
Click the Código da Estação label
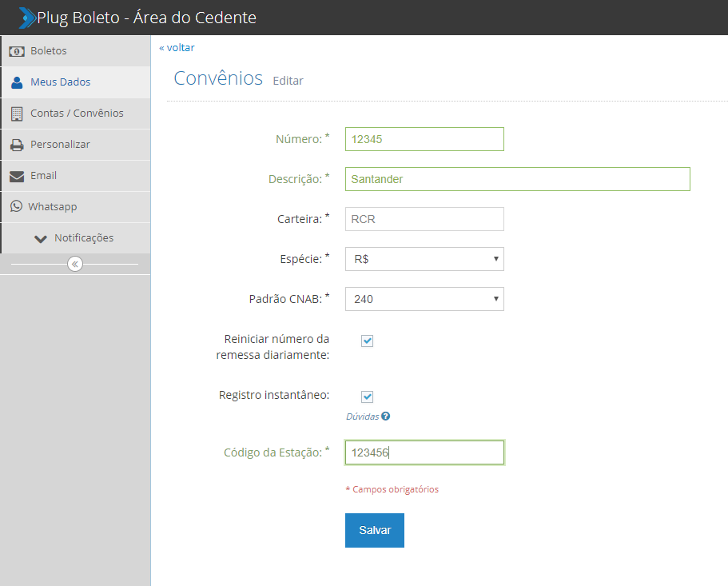276,452
